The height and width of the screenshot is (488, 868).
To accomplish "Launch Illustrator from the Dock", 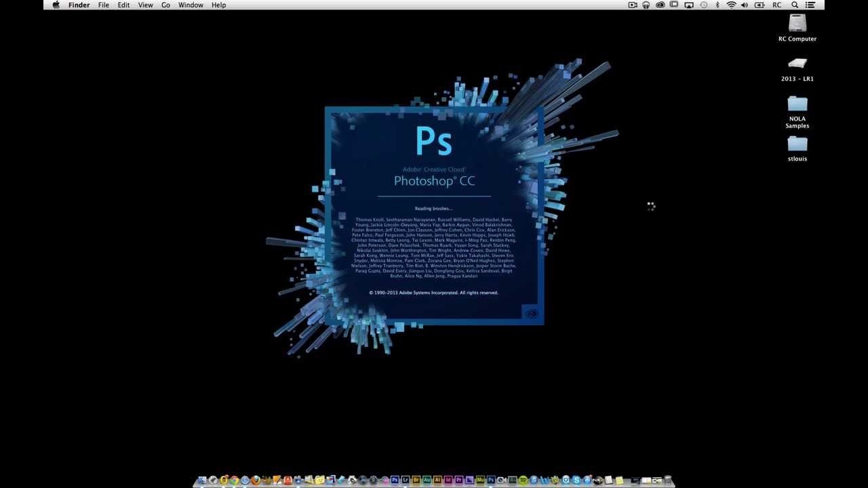I will click(x=437, y=481).
